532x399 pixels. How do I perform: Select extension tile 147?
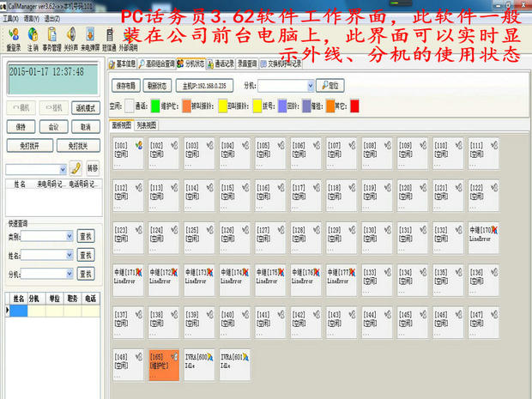[x=484, y=323]
